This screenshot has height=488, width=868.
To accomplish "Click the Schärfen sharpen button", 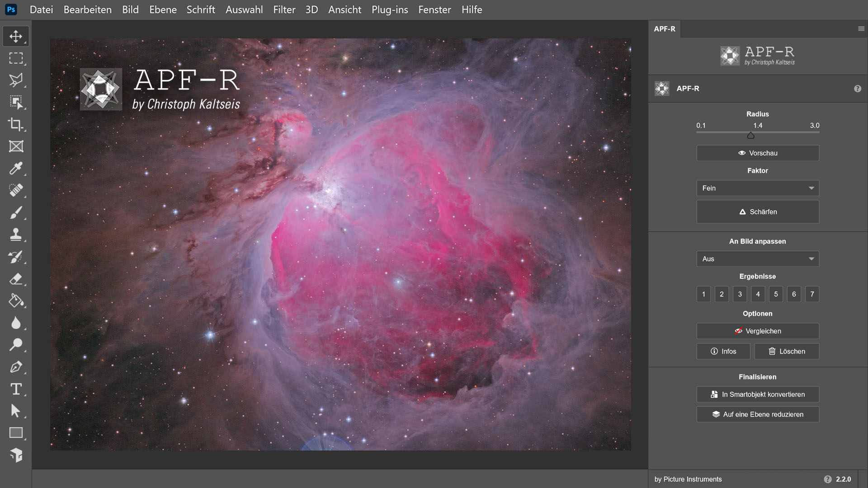I will coord(758,212).
